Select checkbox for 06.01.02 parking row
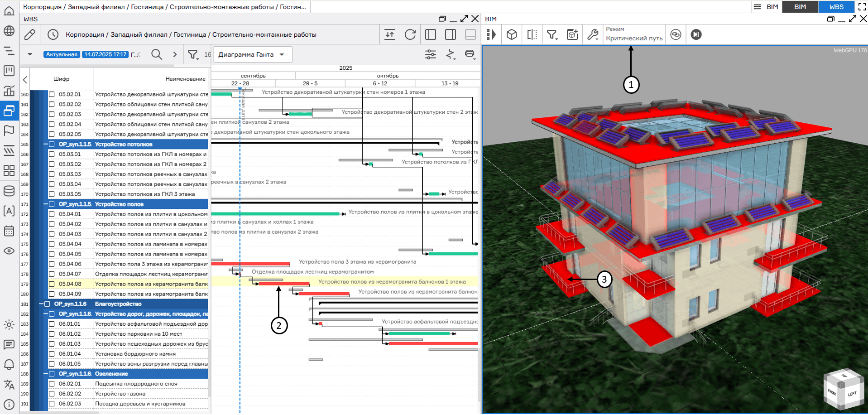 tap(52, 334)
